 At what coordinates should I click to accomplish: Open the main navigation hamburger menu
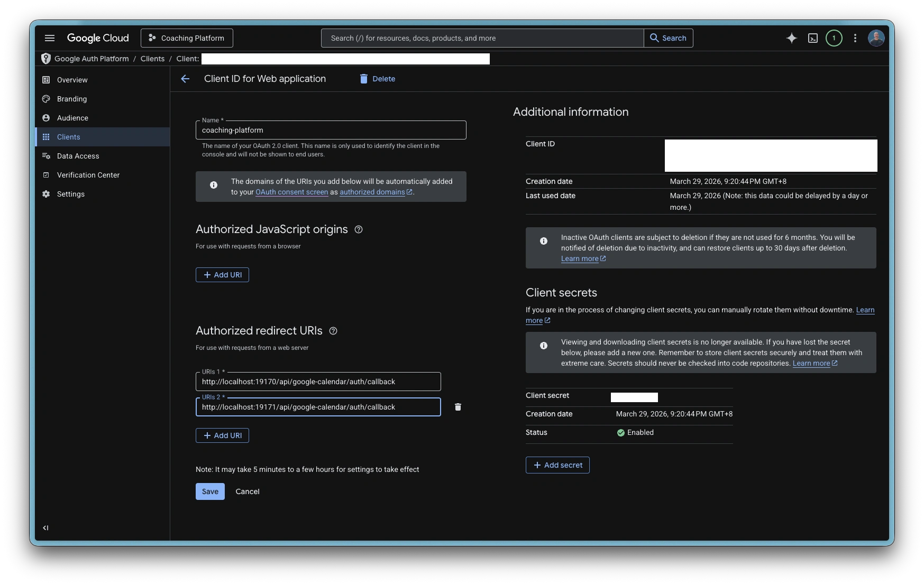[50, 38]
